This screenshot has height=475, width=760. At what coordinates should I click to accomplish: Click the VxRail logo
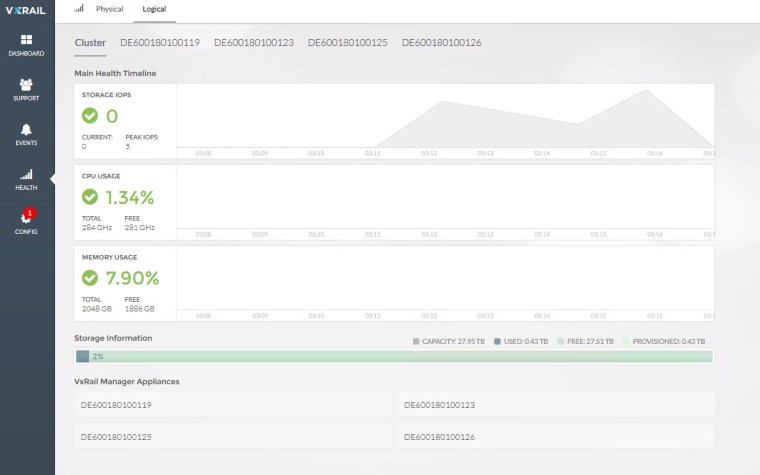26,10
